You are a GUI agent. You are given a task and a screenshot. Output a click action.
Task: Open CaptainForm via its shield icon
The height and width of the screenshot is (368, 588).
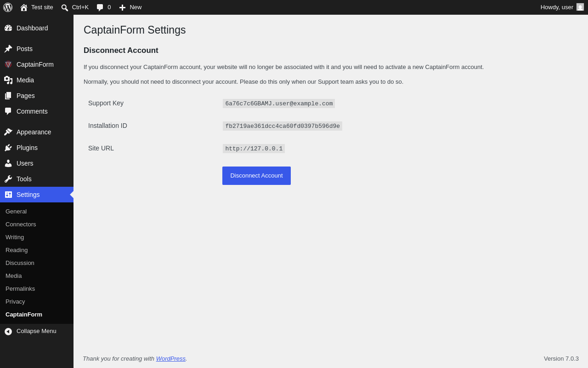8,64
